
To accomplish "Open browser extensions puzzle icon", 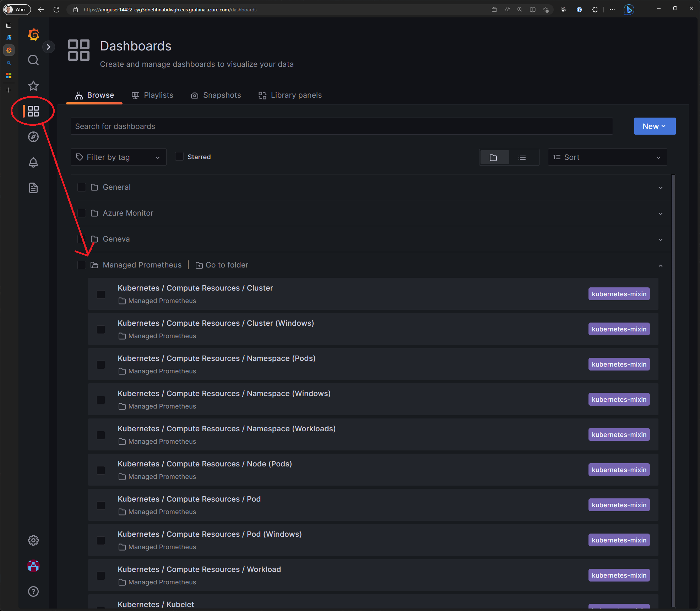I will coord(595,10).
